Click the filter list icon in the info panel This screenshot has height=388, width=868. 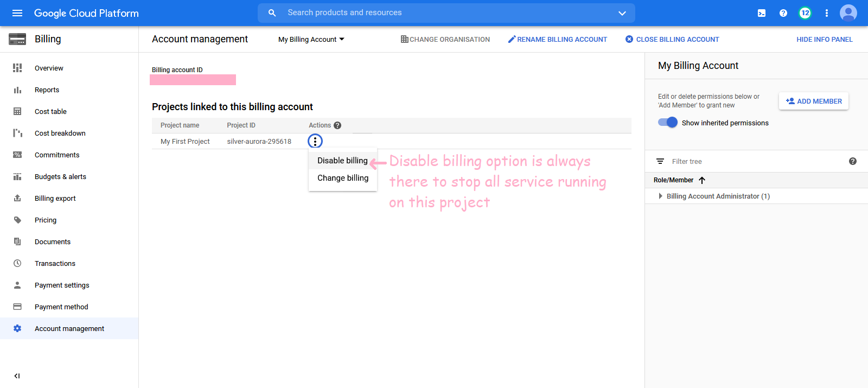pyautogui.click(x=660, y=161)
